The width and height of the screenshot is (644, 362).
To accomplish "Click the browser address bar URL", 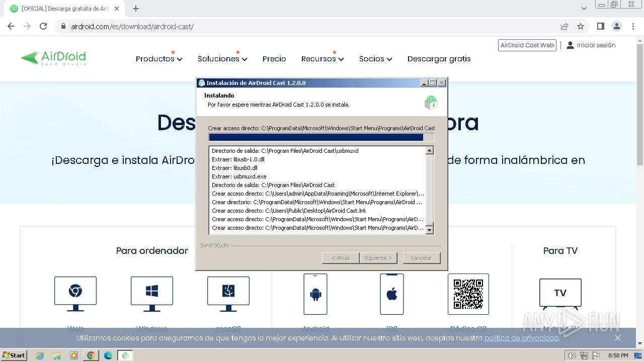I will (x=132, y=27).
